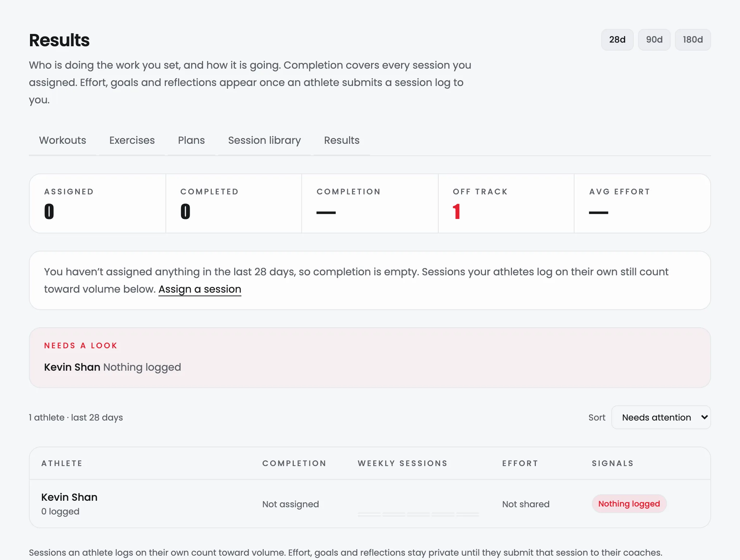Switch to the 90d time range
Image resolution: width=740 pixels, height=560 pixels.
click(x=654, y=40)
